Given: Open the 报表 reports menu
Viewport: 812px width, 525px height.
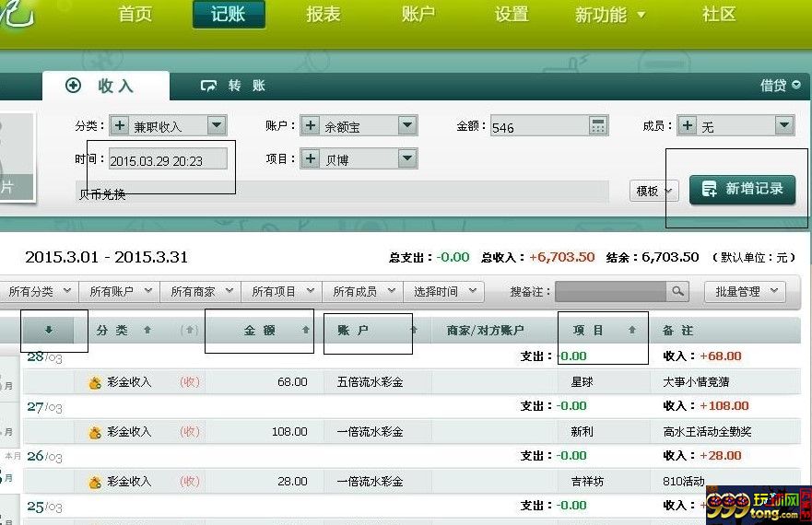Looking at the screenshot, I should [323, 14].
